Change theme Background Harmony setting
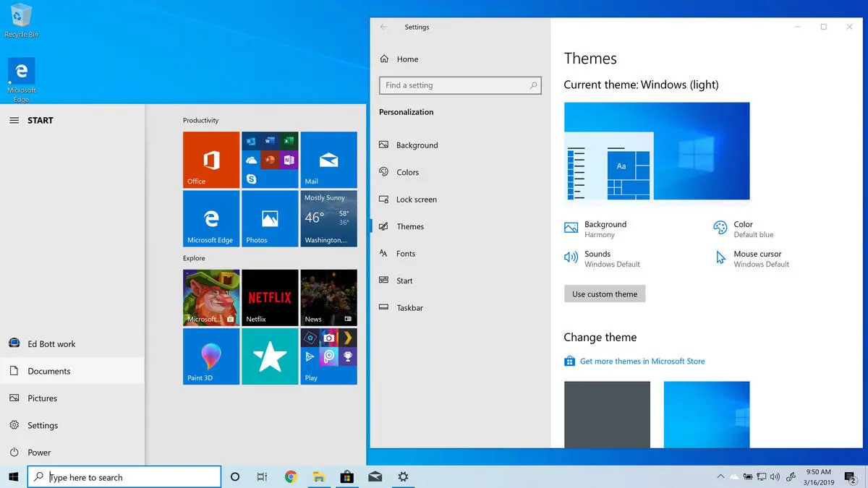 (596, 229)
